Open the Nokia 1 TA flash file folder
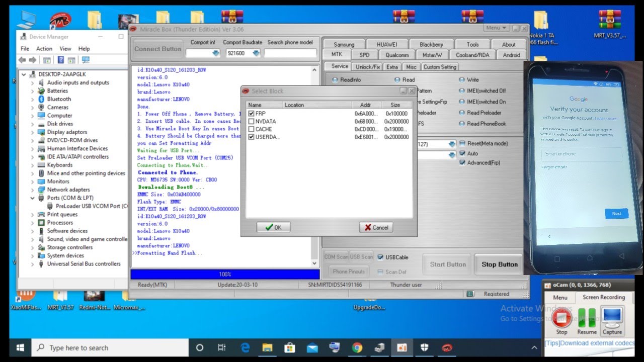This screenshot has height=362, width=644. coord(541,28)
